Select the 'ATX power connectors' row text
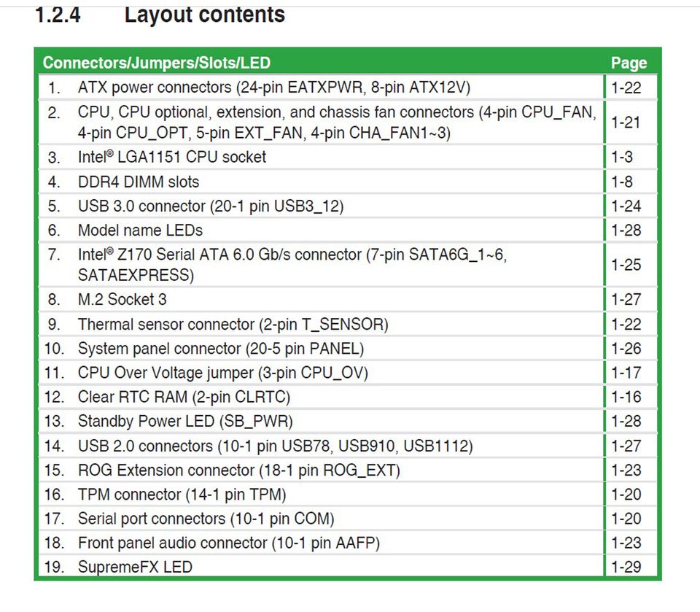This screenshot has width=700, height=612. pyautogui.click(x=274, y=87)
